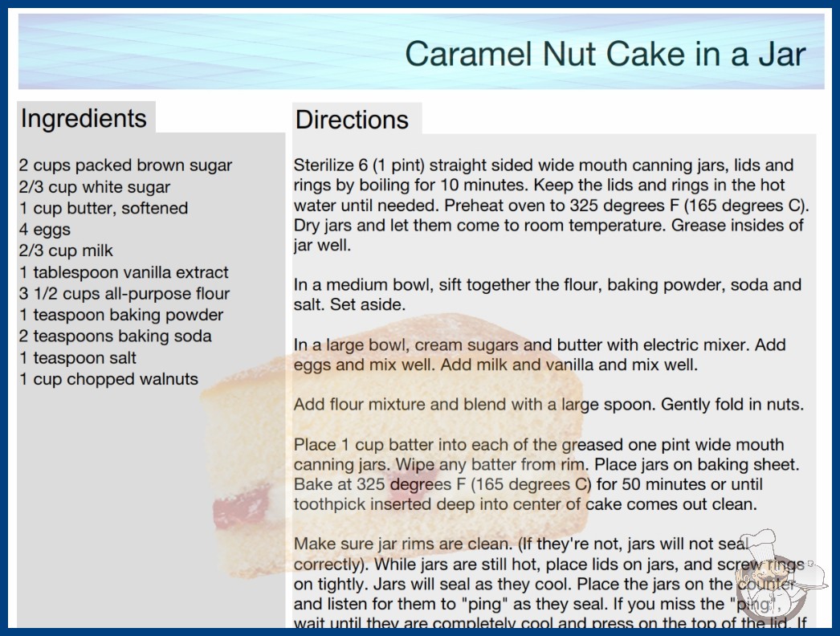Click the 1 teaspoon baking powder ingredient
Viewport: 840px width, 636px height.
pyautogui.click(x=121, y=315)
